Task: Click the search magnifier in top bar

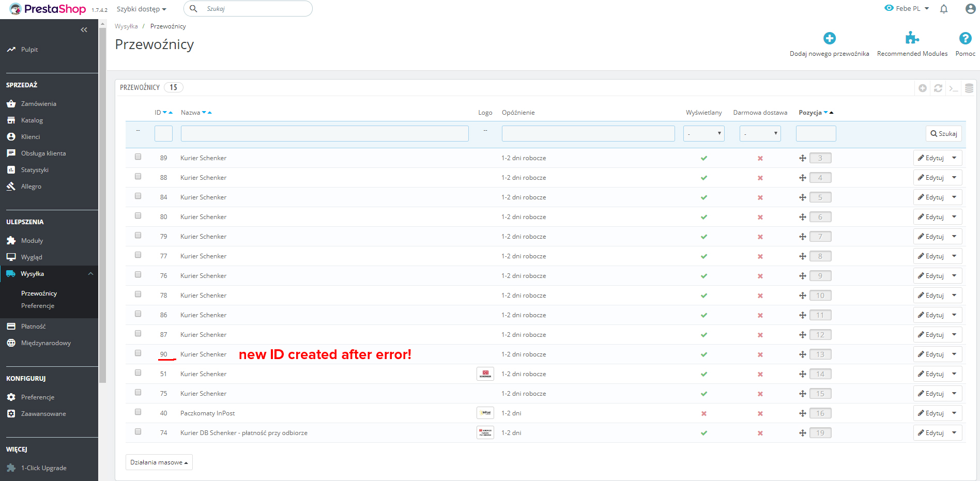Action: [x=193, y=9]
